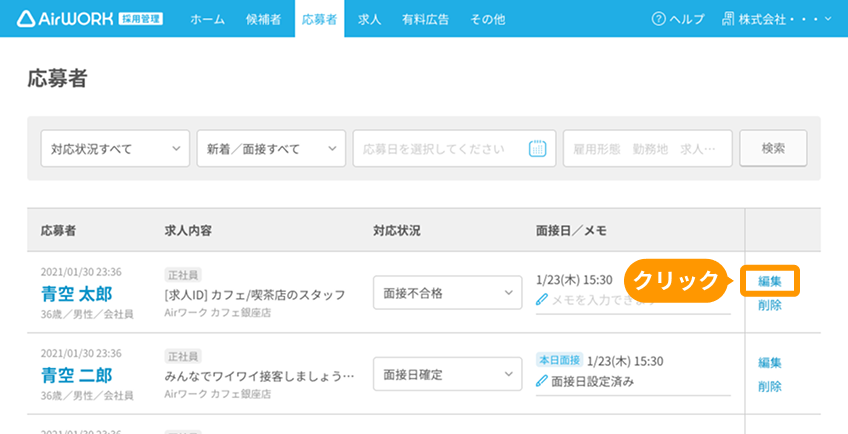The image size is (848, 434).
Task: Click pencil icon in 青空 太郎 memo field
Action: tap(542, 300)
